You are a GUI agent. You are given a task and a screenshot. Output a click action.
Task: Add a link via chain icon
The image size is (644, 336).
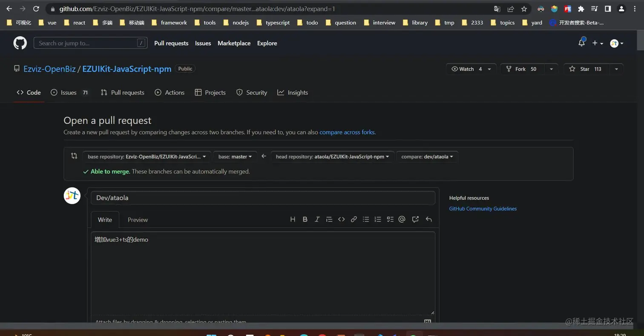coord(354,219)
